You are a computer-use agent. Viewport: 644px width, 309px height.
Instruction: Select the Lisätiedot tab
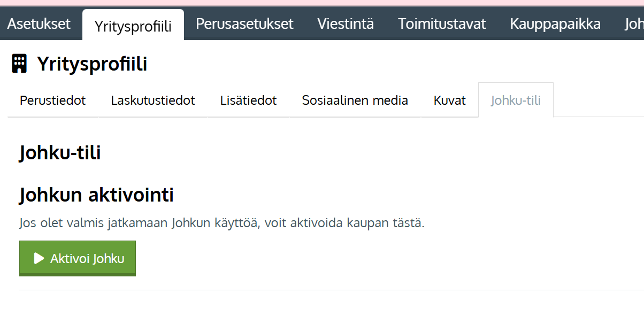[248, 101]
